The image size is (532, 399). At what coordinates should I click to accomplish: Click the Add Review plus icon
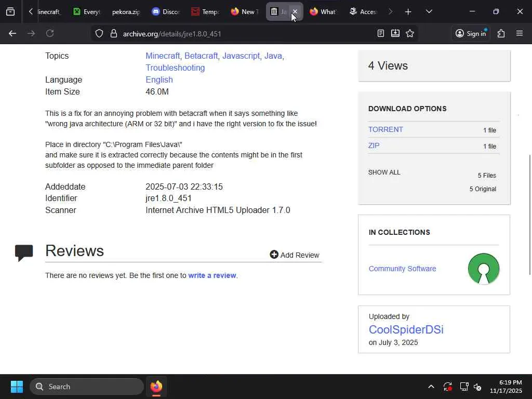click(x=274, y=255)
